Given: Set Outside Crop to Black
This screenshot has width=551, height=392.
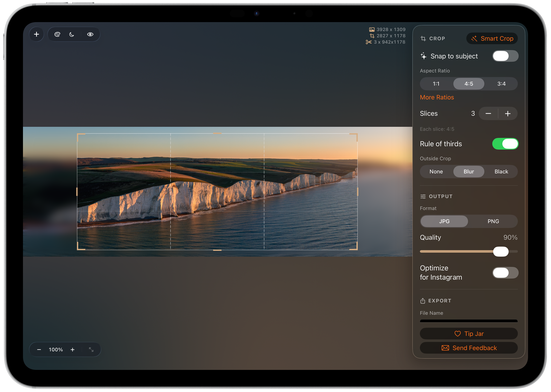Looking at the screenshot, I should (x=501, y=172).
